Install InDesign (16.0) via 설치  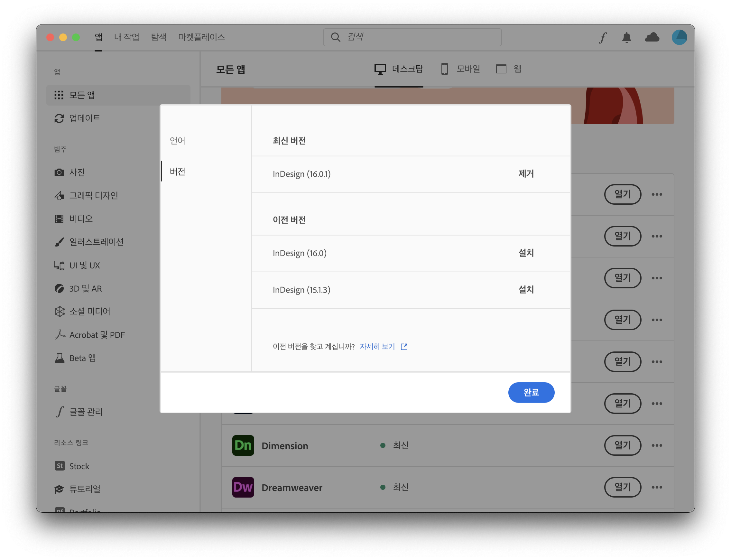[526, 253]
